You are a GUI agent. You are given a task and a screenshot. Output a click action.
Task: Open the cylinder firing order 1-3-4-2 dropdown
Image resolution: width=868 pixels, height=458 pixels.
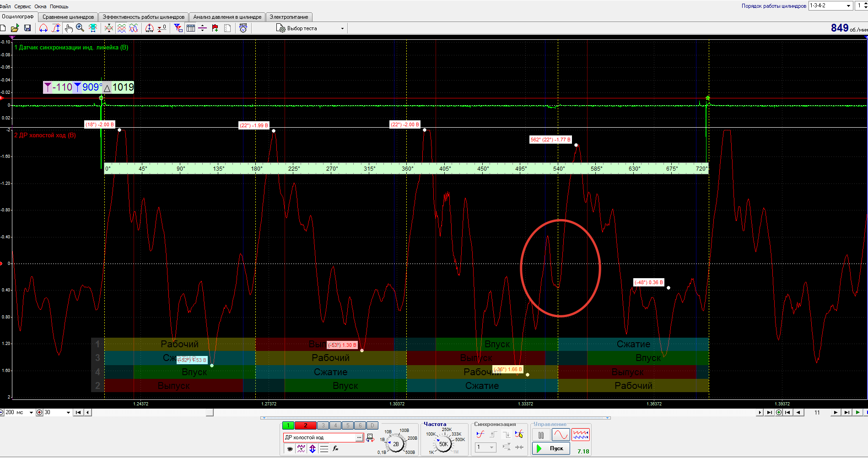click(x=830, y=5)
